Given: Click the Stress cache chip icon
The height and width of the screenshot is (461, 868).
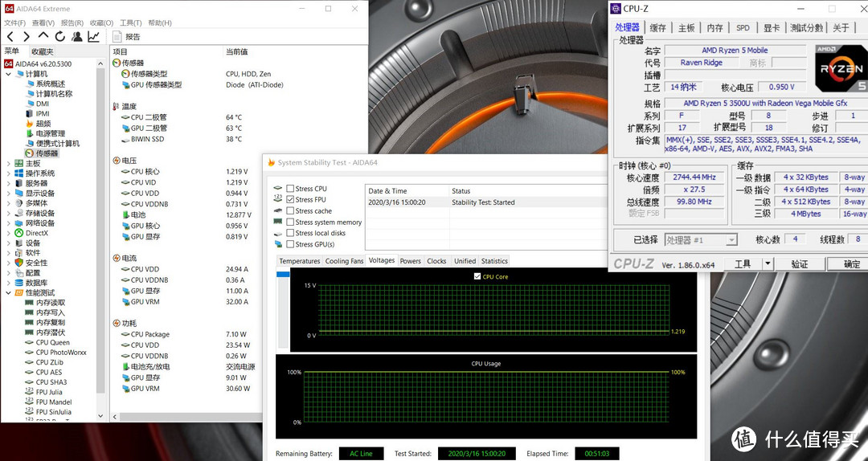Looking at the screenshot, I should (x=278, y=211).
